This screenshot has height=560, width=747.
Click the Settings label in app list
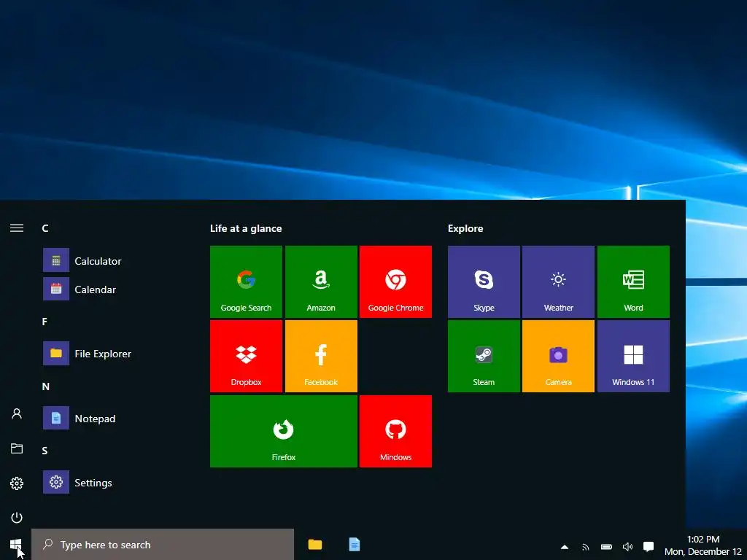click(93, 483)
